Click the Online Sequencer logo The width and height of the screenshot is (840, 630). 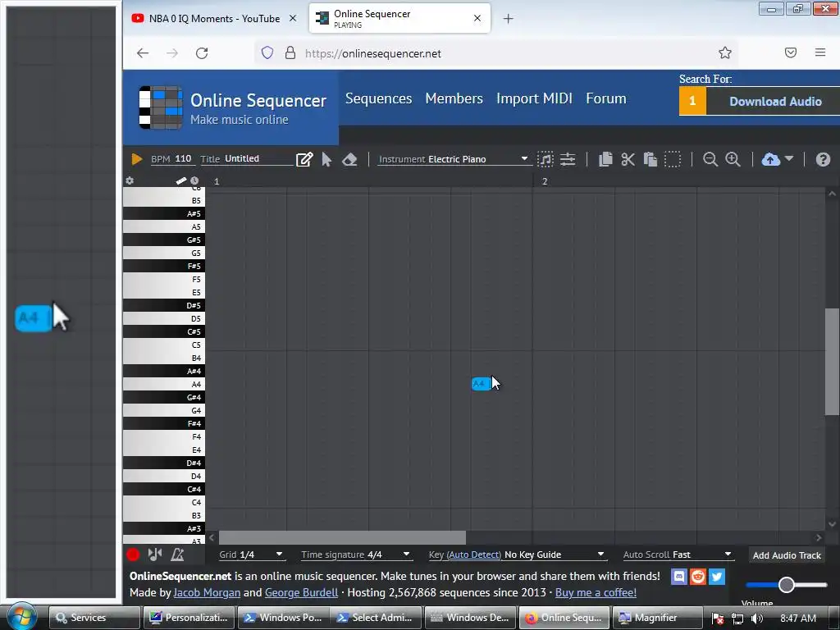[x=232, y=107]
